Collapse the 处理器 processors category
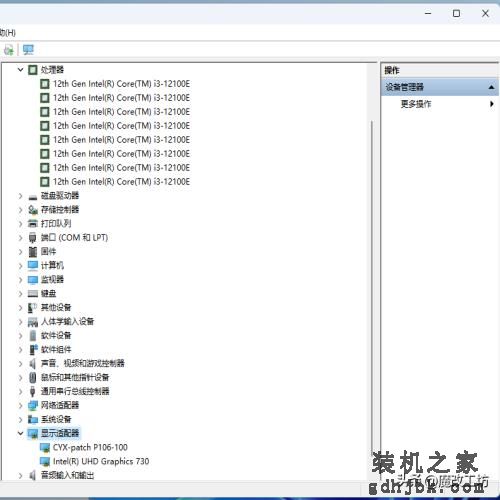This screenshot has height=500, width=500. (x=20, y=70)
